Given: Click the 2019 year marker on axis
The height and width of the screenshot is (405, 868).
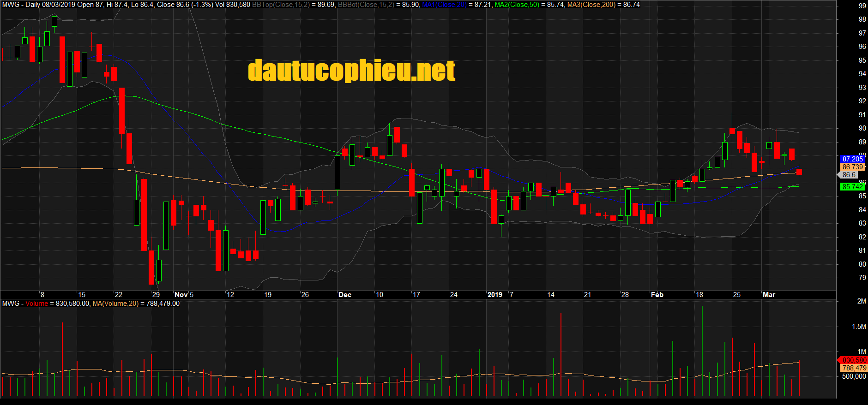Looking at the screenshot, I should coord(494,295).
